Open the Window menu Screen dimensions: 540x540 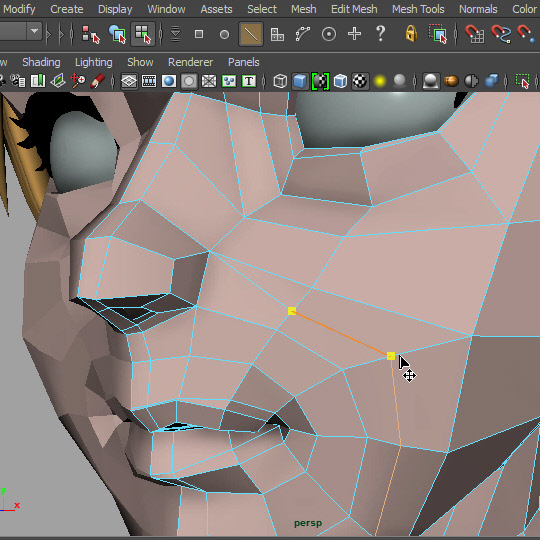[x=166, y=9]
